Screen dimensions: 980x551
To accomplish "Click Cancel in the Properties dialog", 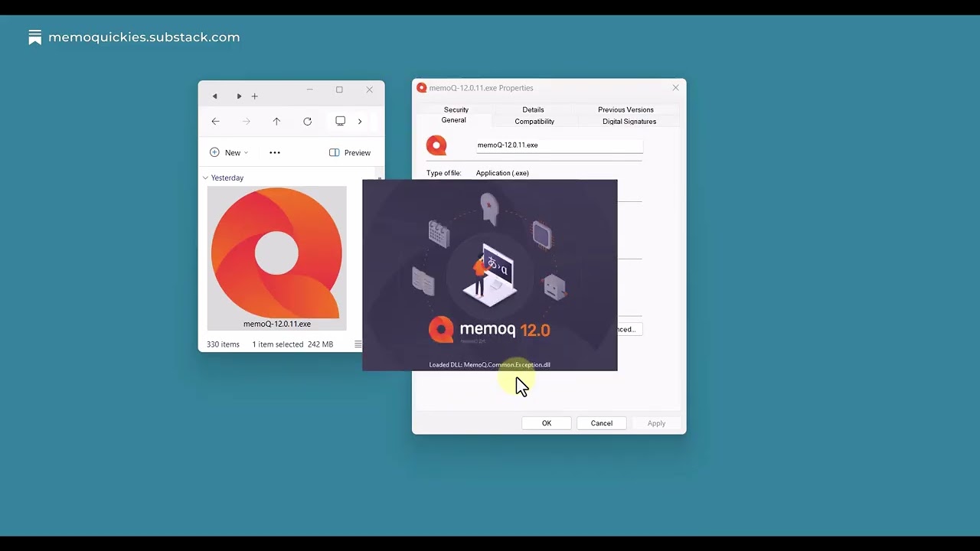I will point(602,423).
